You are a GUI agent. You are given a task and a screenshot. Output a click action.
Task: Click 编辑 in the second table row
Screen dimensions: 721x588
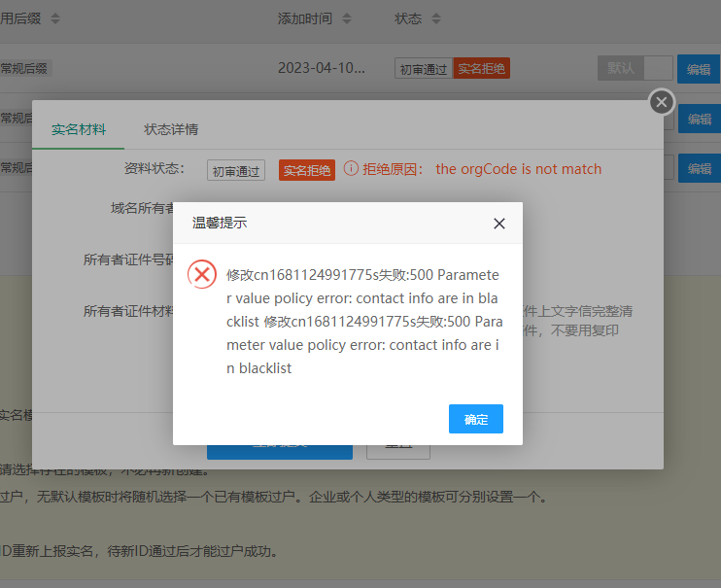click(698, 119)
